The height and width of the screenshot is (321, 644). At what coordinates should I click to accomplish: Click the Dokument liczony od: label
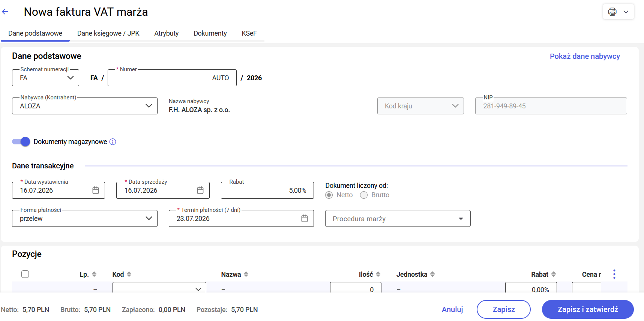(356, 186)
